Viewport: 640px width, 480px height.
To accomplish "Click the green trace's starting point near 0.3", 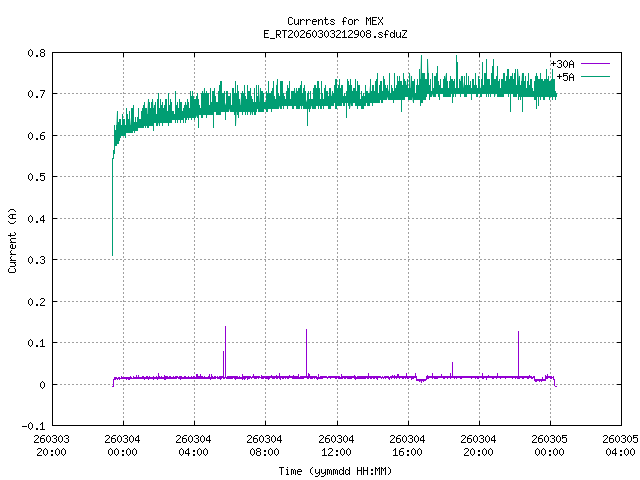I will tap(112, 254).
